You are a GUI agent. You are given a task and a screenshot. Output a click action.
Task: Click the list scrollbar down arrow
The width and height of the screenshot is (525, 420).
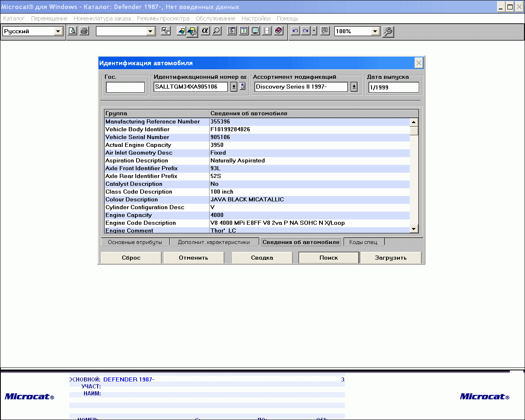click(x=414, y=229)
